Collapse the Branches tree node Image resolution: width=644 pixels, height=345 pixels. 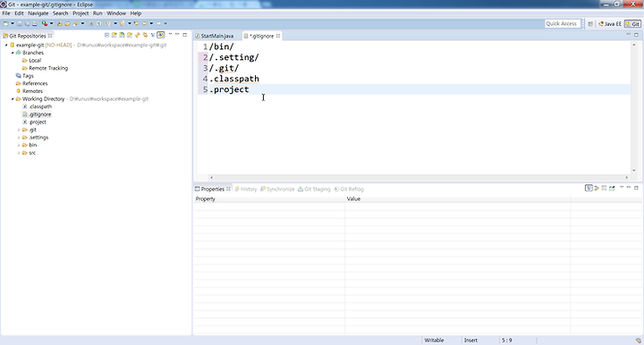point(13,53)
